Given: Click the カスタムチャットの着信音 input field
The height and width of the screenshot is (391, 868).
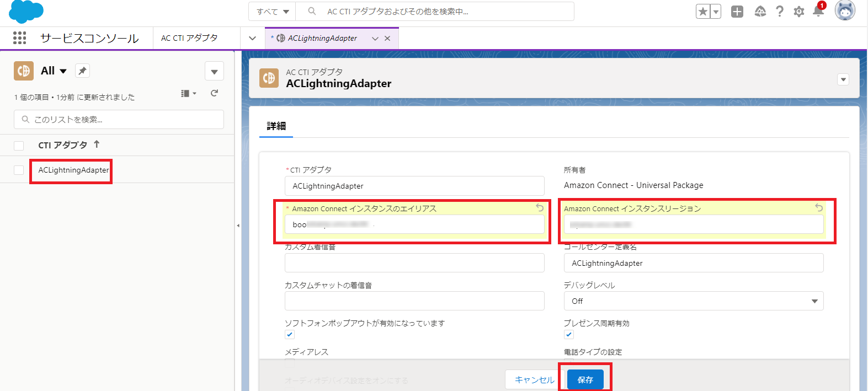Looking at the screenshot, I should (414, 301).
